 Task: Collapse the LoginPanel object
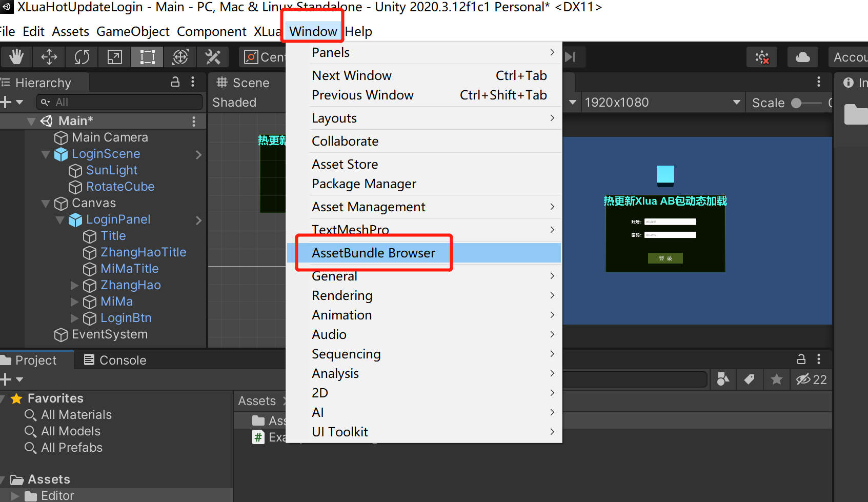pos(60,219)
